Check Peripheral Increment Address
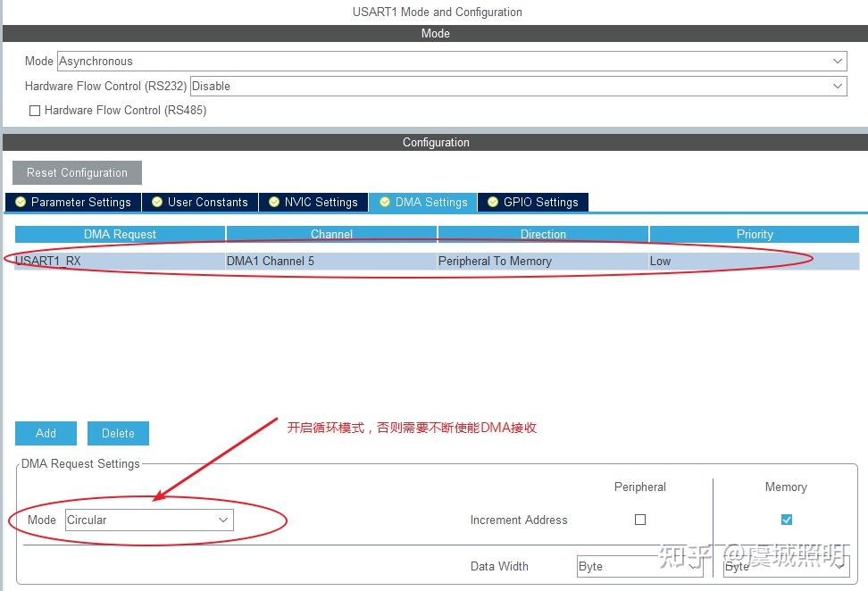The image size is (868, 591). (x=639, y=520)
